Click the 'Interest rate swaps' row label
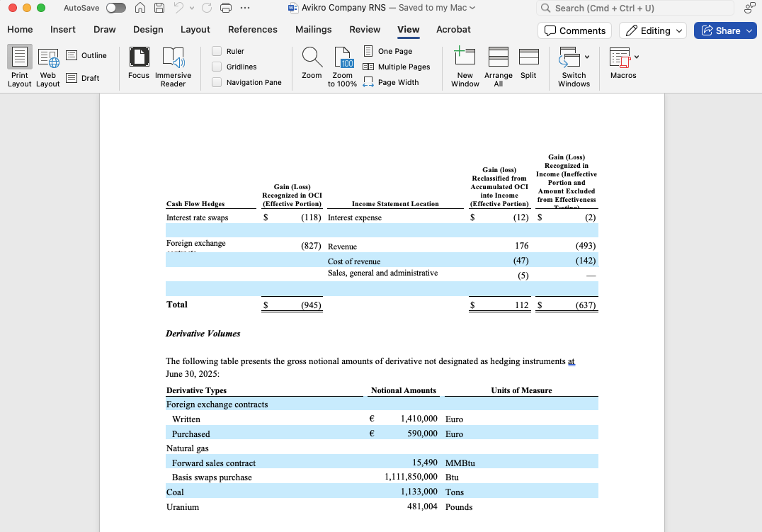This screenshot has width=762, height=532. [x=197, y=217]
